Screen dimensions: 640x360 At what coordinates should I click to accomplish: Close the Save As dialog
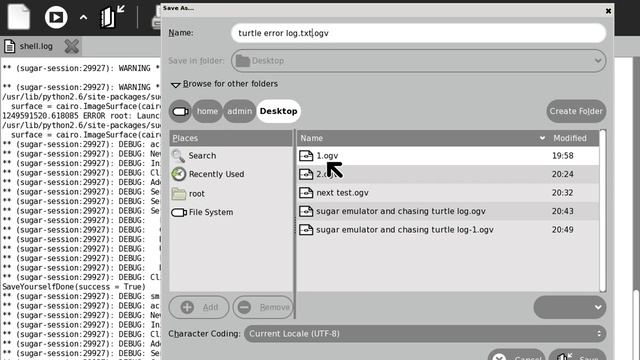[x=608, y=11]
